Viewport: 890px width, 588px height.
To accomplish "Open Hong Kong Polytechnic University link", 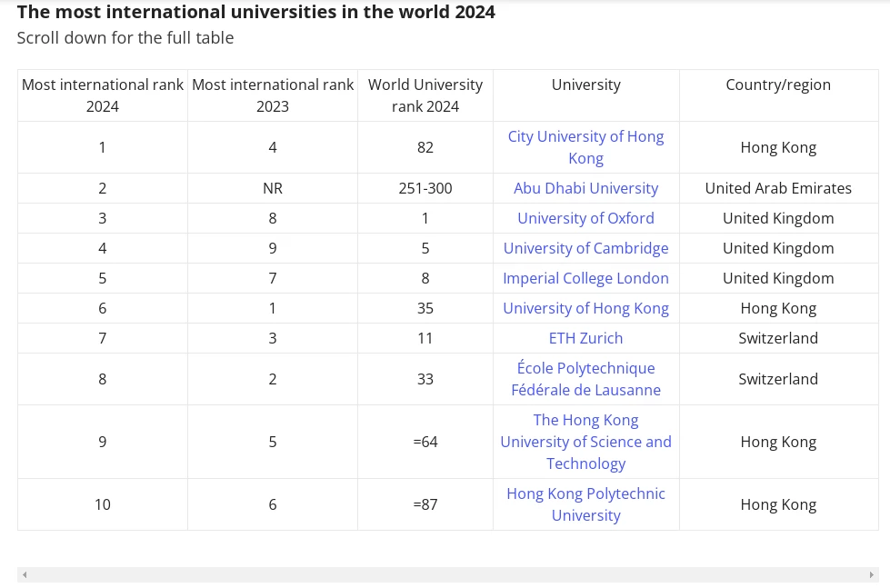I will pyautogui.click(x=585, y=504).
